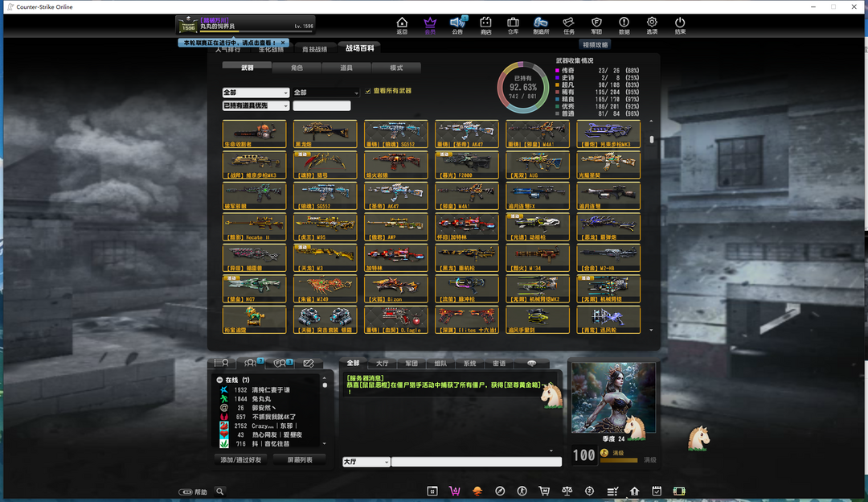
Task: Switch to the 竞技战绩 tab
Action: click(314, 49)
